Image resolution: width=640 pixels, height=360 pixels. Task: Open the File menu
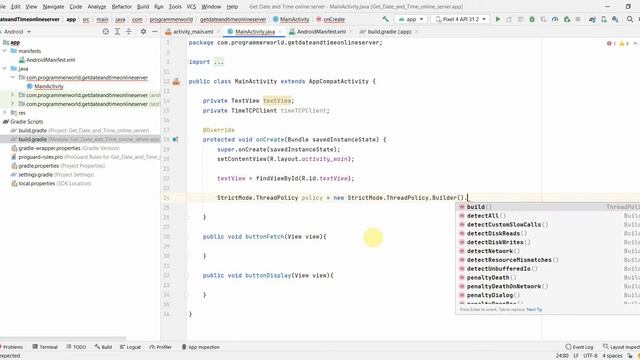(x=3, y=7)
